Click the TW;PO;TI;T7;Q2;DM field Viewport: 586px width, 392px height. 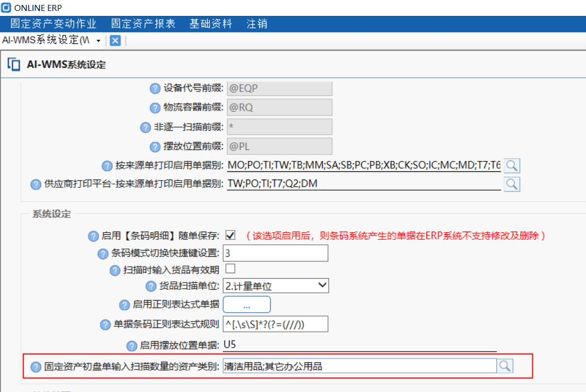364,183
